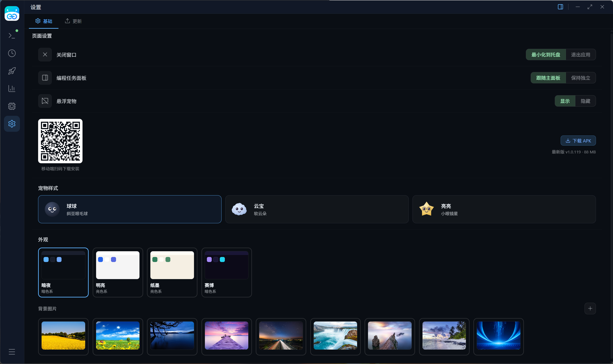This screenshot has width=613, height=364.
Task: Open the terminal icon in sidebar
Action: click(x=12, y=35)
